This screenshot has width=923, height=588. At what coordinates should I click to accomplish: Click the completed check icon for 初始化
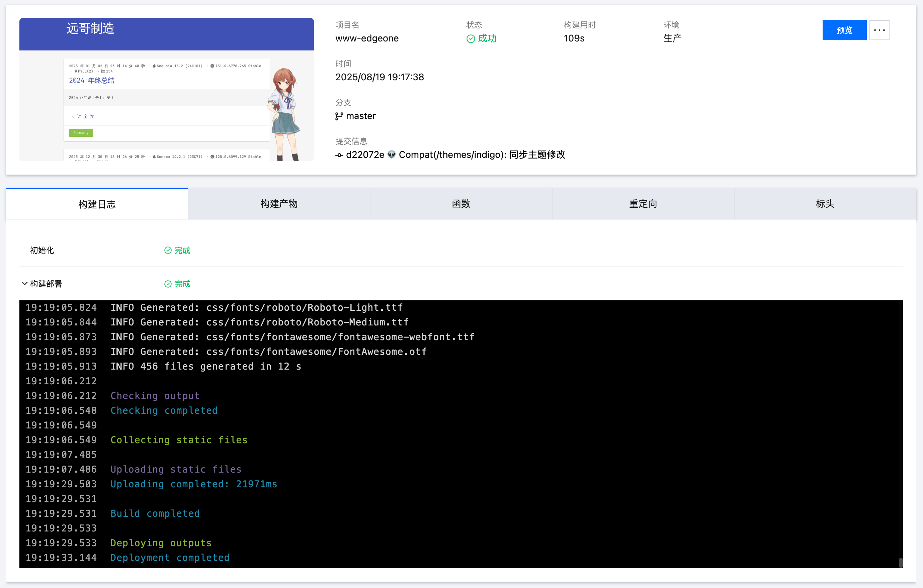(x=168, y=250)
